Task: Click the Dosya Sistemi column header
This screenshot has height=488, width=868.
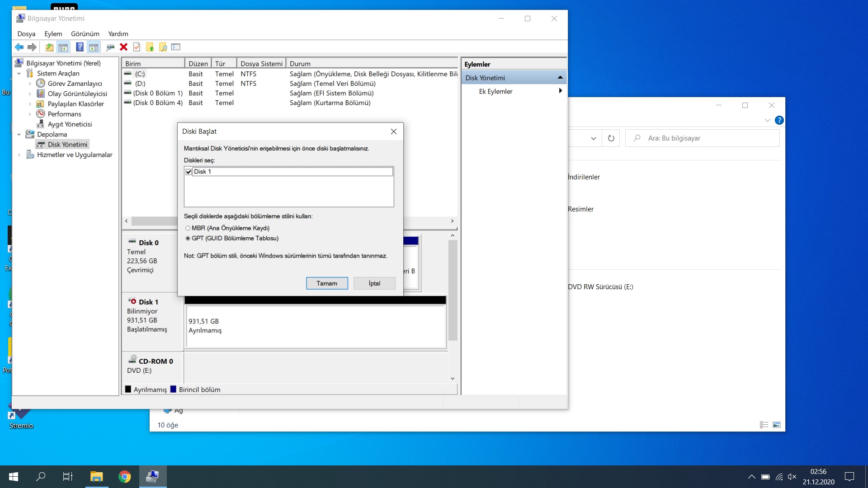Action: point(261,64)
